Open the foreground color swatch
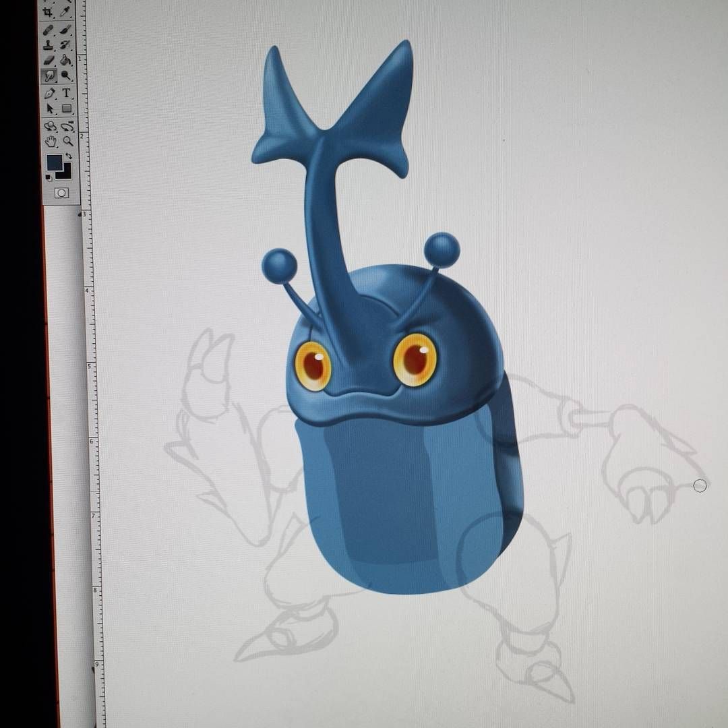The width and height of the screenshot is (728, 728). point(55,162)
